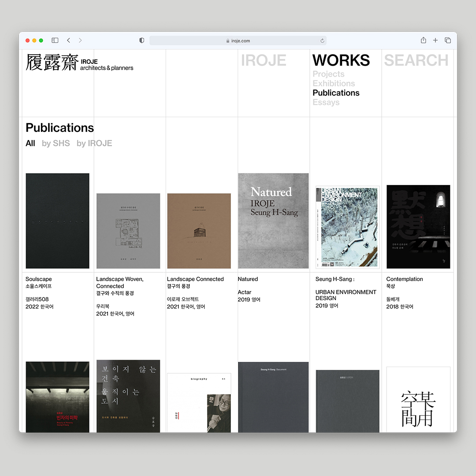The image size is (476, 476).
Task: Click the Natured title text
Action: 248,279
